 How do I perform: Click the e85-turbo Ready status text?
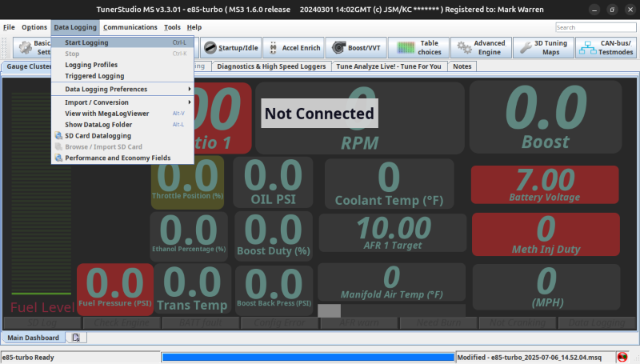point(28,358)
